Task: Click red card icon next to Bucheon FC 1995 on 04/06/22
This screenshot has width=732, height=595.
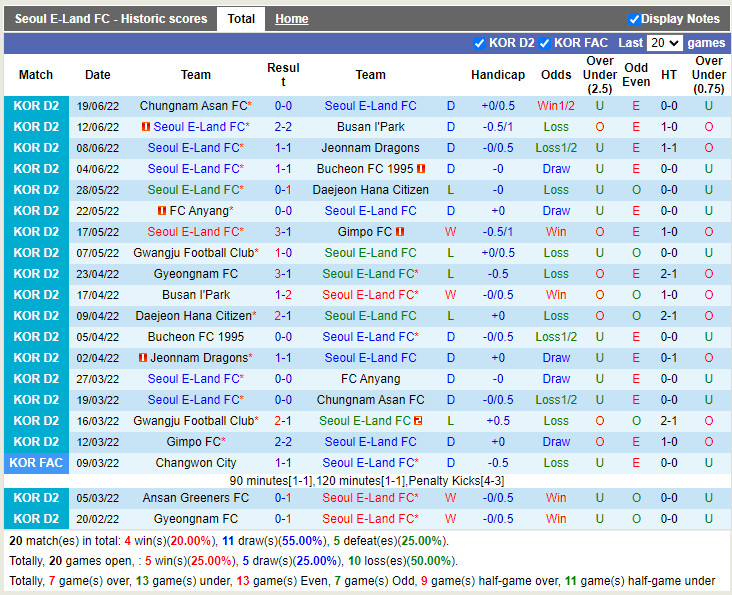Action: pos(421,169)
